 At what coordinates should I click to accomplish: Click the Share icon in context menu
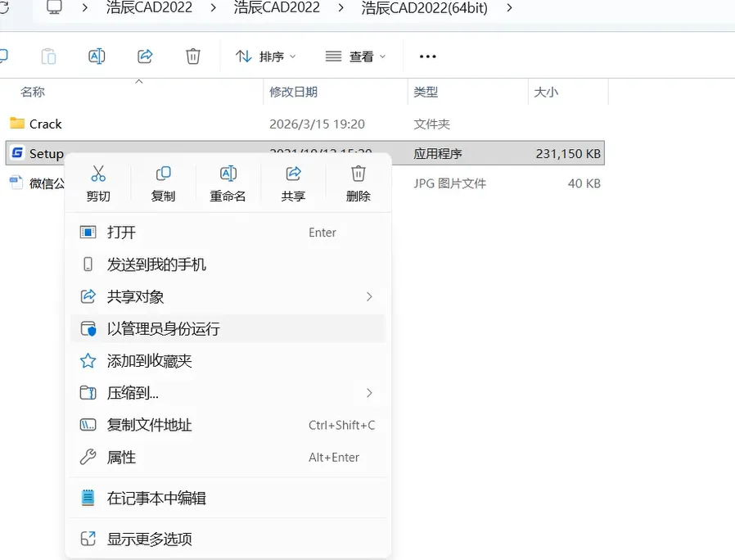tap(294, 174)
